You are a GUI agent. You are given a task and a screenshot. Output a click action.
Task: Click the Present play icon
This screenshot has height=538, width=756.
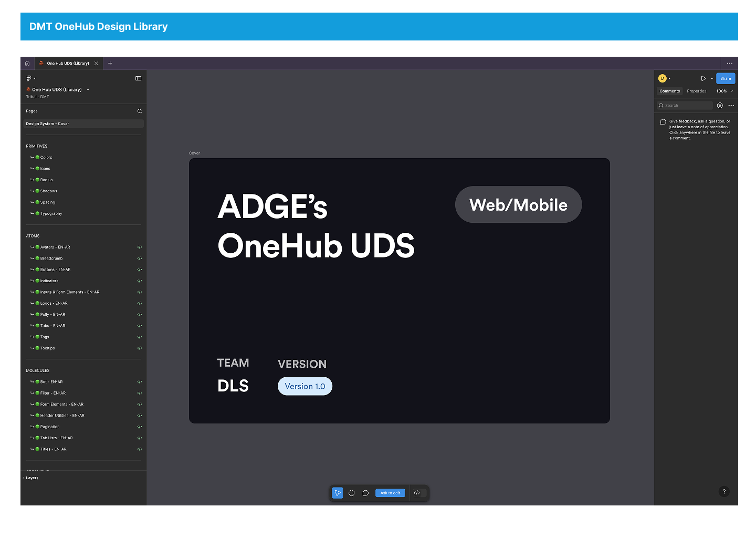[x=703, y=78]
